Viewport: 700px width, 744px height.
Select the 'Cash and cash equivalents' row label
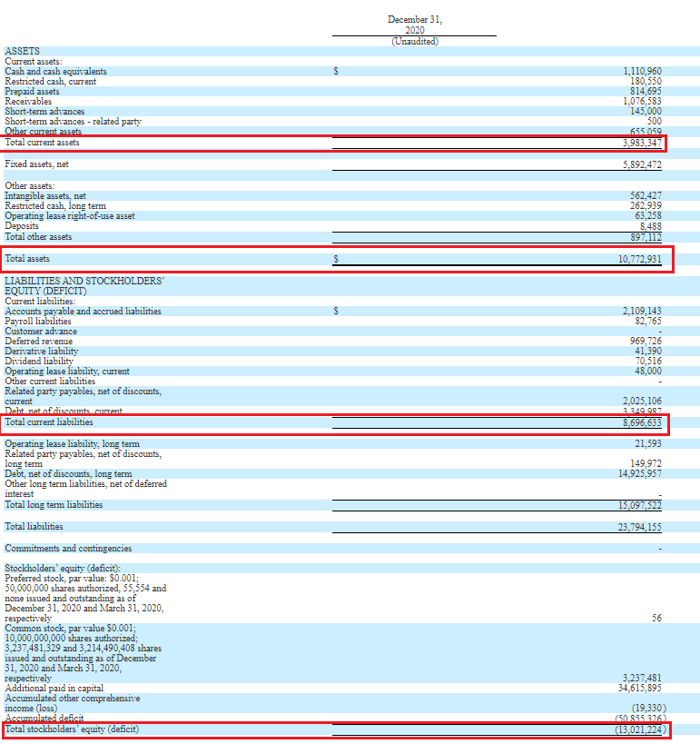pyautogui.click(x=55, y=71)
